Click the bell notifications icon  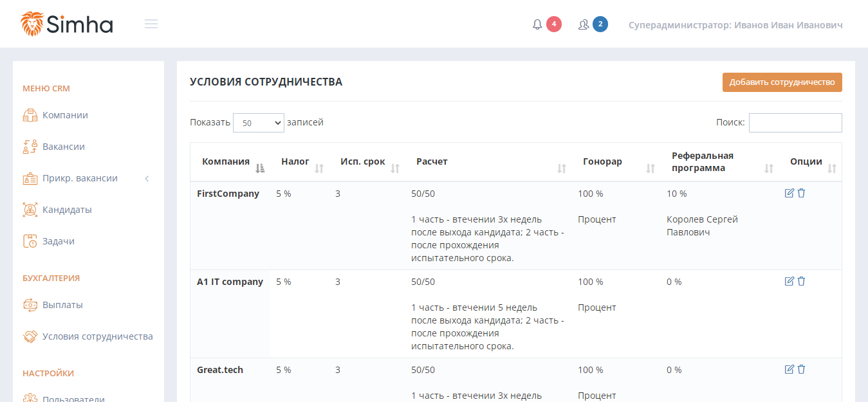(537, 25)
